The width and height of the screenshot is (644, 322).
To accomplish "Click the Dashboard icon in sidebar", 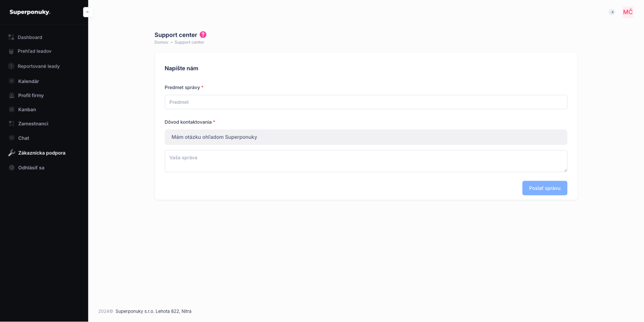I will click(11, 37).
